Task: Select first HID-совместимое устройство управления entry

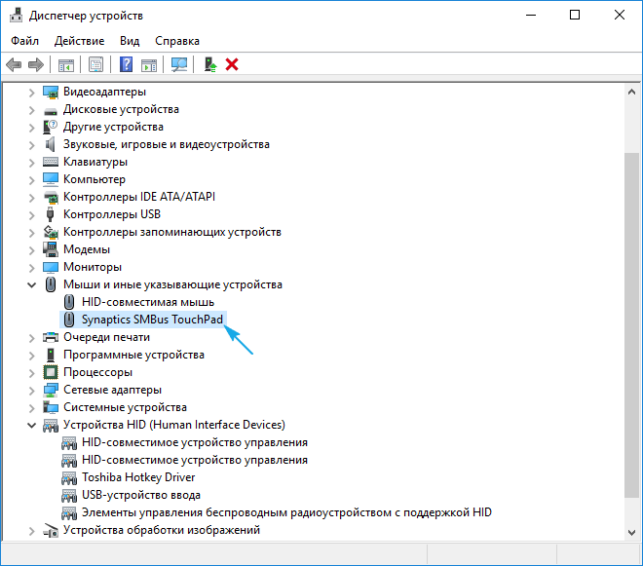Action: 195,443
